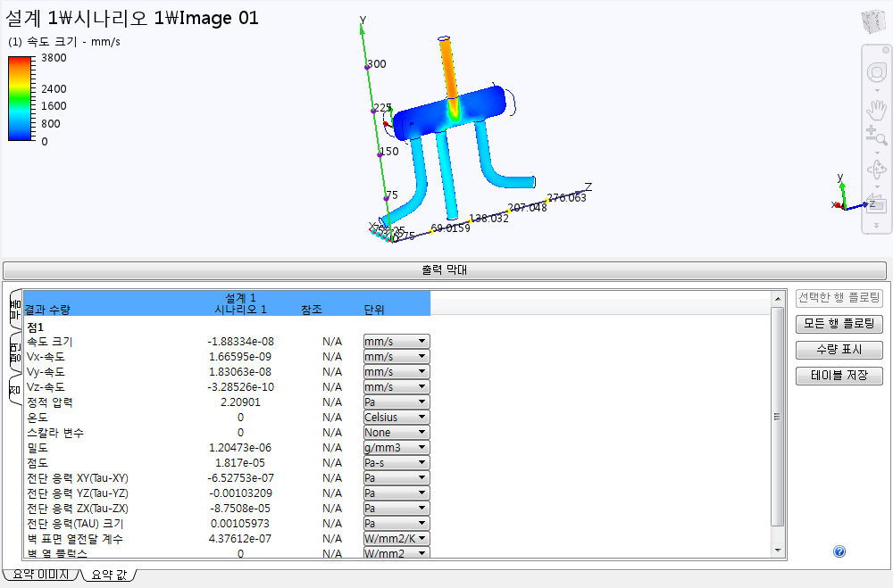The width and height of the screenshot is (893, 588).
Task: Click the camera icon on navigation bar
Action: coord(877,203)
